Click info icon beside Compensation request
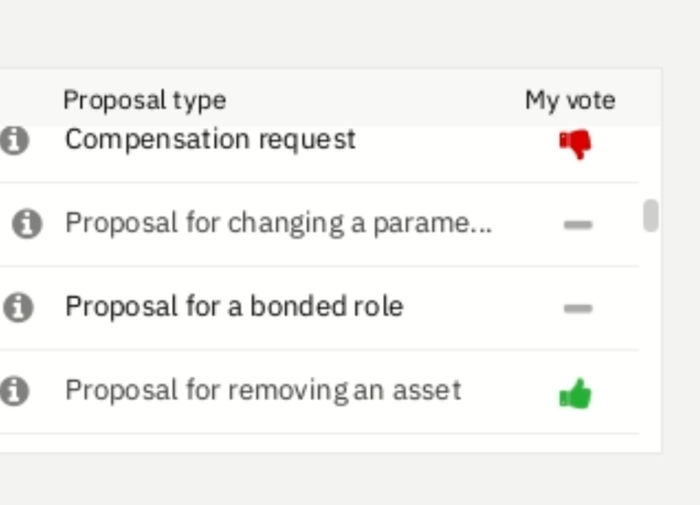The image size is (700, 505). pyautogui.click(x=13, y=141)
